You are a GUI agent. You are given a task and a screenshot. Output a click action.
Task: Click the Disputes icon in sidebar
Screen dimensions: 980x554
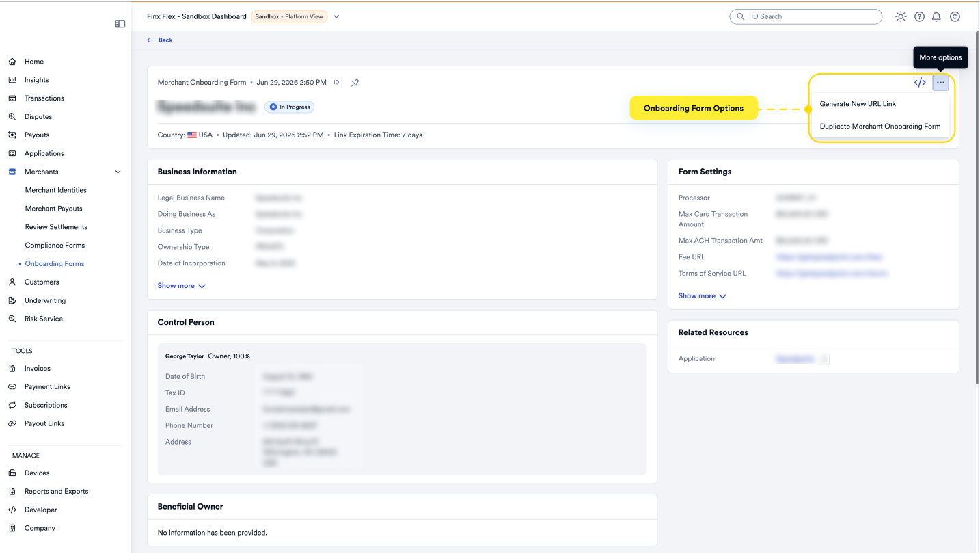click(x=12, y=117)
